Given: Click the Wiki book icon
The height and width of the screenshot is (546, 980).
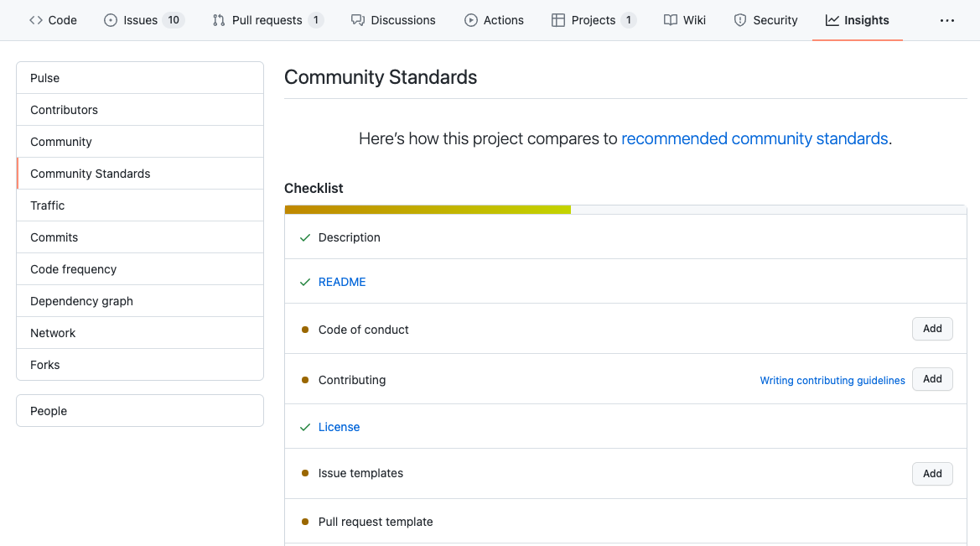Looking at the screenshot, I should pos(671,20).
